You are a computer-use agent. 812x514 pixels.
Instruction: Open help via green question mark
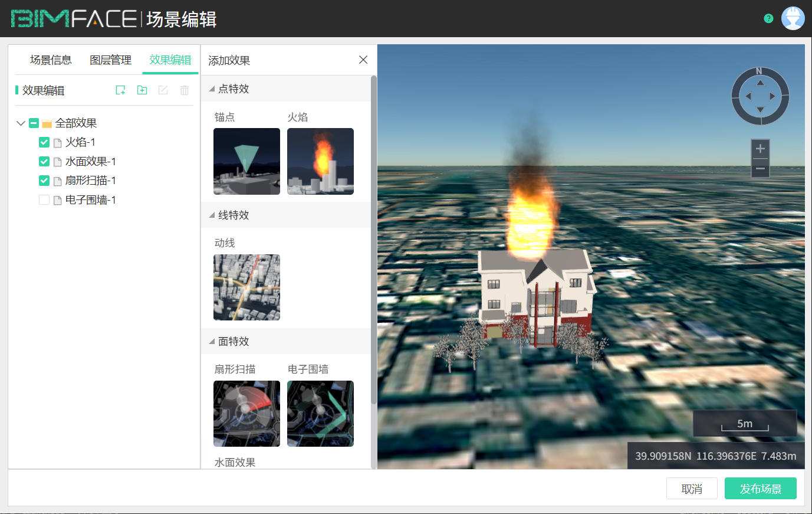[x=768, y=18]
